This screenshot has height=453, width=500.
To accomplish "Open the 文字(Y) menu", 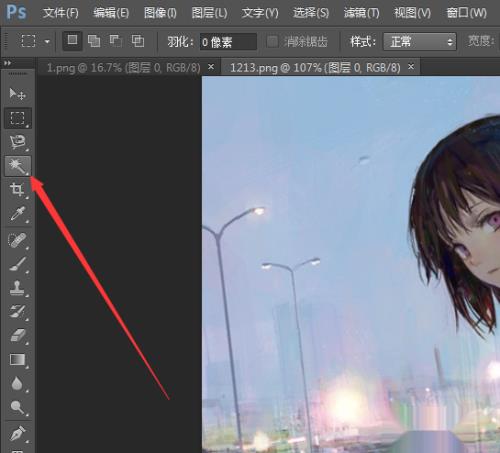I will click(260, 13).
